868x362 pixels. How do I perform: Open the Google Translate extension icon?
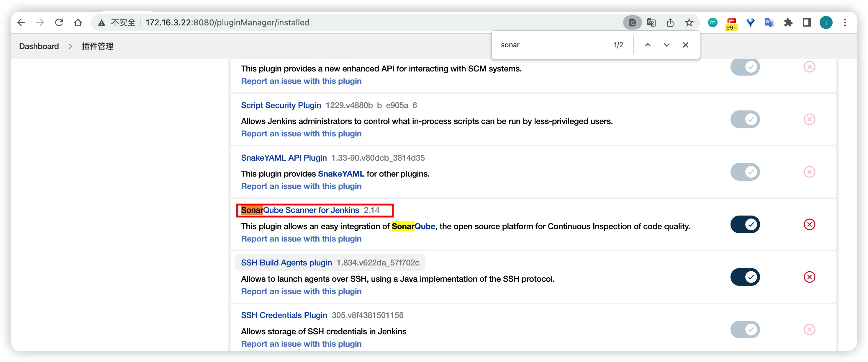tap(769, 23)
